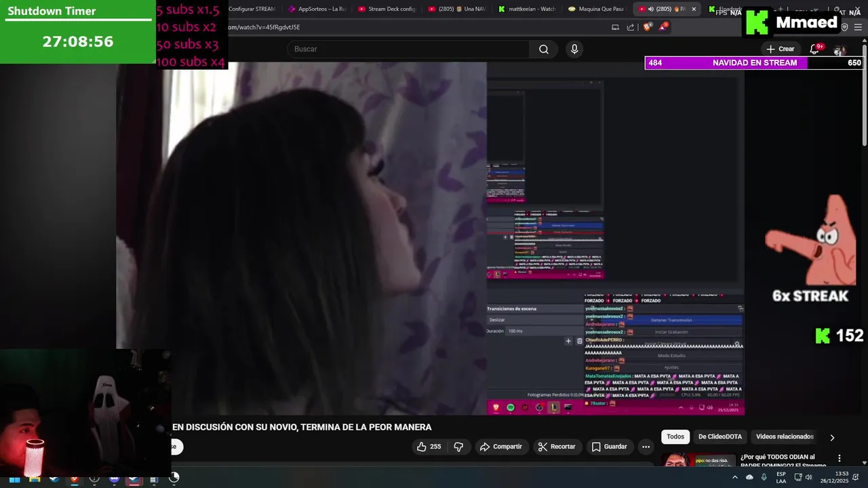Click the Brave rewards triangle icon

663,27
